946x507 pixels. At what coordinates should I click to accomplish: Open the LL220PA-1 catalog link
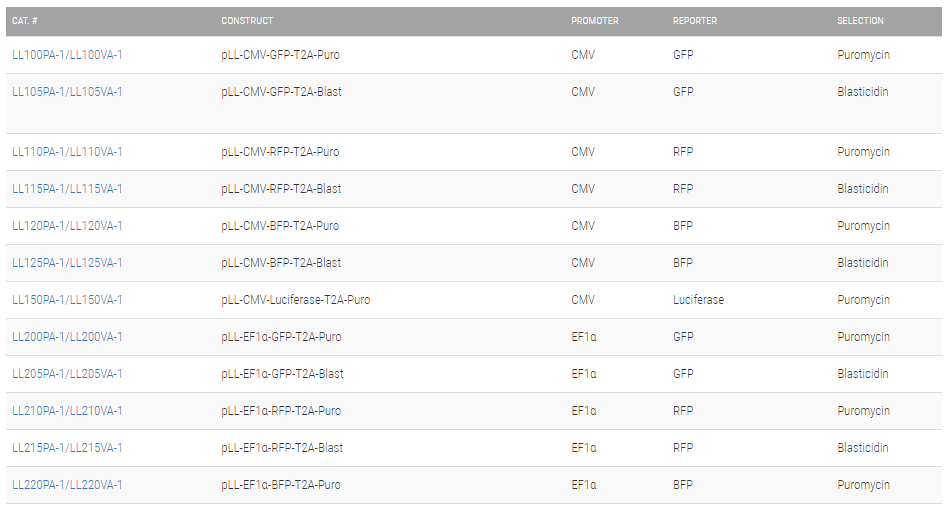pos(38,485)
